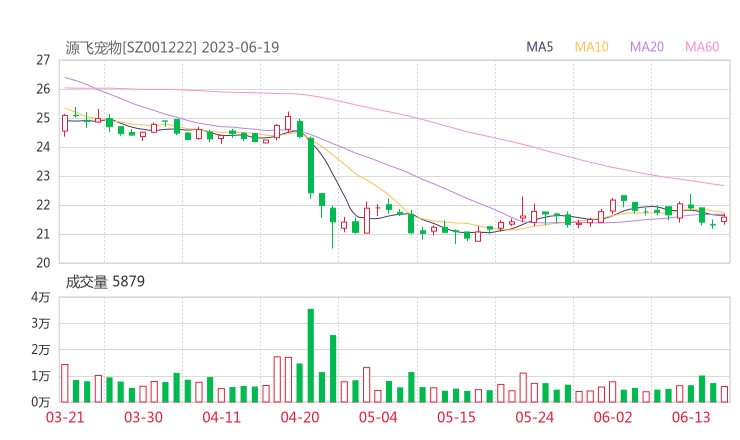The image size is (740, 440).
Task: Click the tallest green volume bar
Action: [311, 355]
